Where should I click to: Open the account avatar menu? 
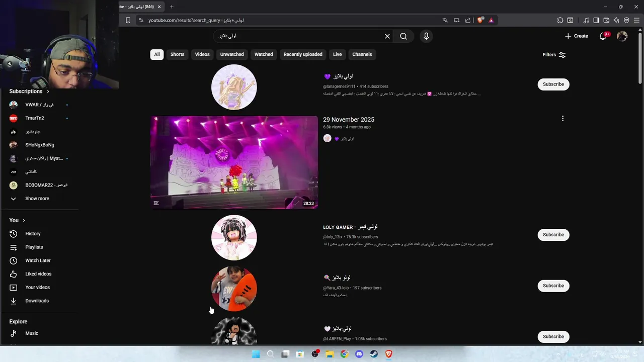click(x=622, y=36)
